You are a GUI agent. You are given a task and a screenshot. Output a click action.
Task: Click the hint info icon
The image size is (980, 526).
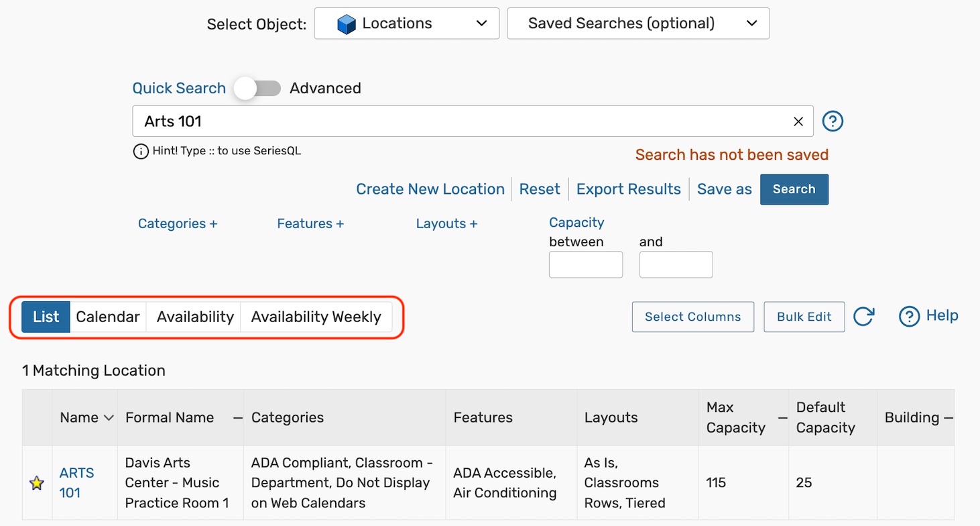tap(140, 152)
